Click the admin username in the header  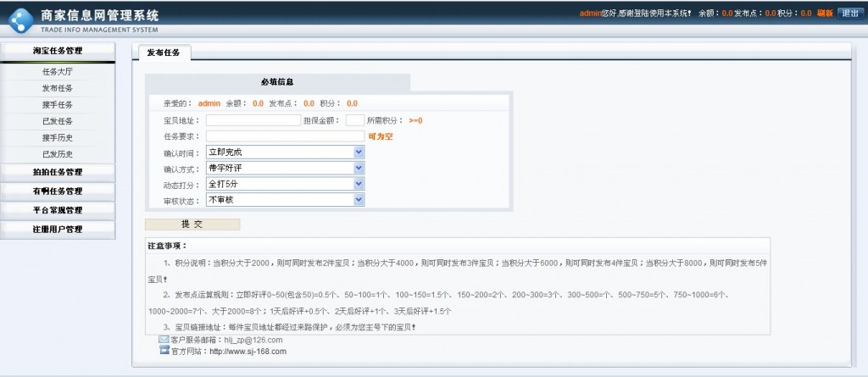click(x=590, y=14)
